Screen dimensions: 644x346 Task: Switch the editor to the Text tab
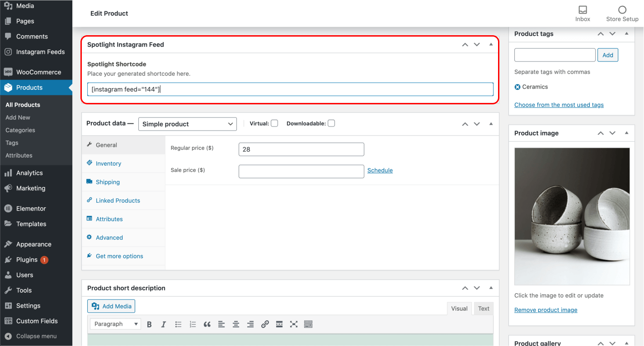484,309
